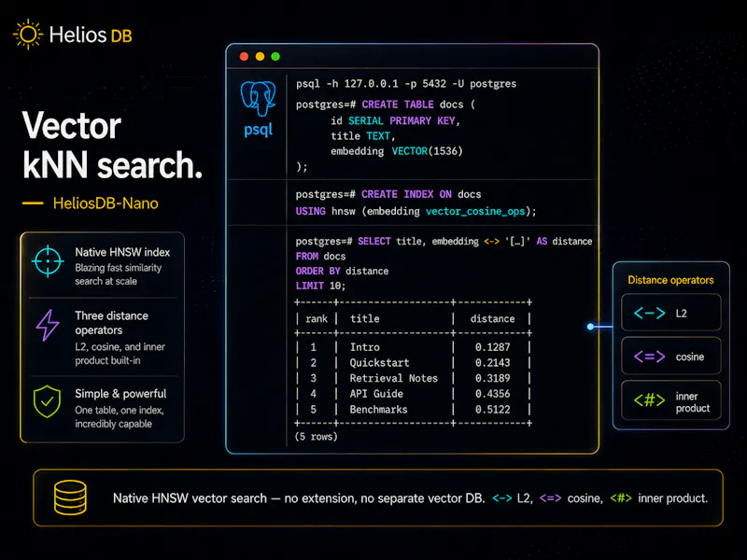Select the cosine distance operator card
This screenshot has width=747, height=560.
click(670, 357)
